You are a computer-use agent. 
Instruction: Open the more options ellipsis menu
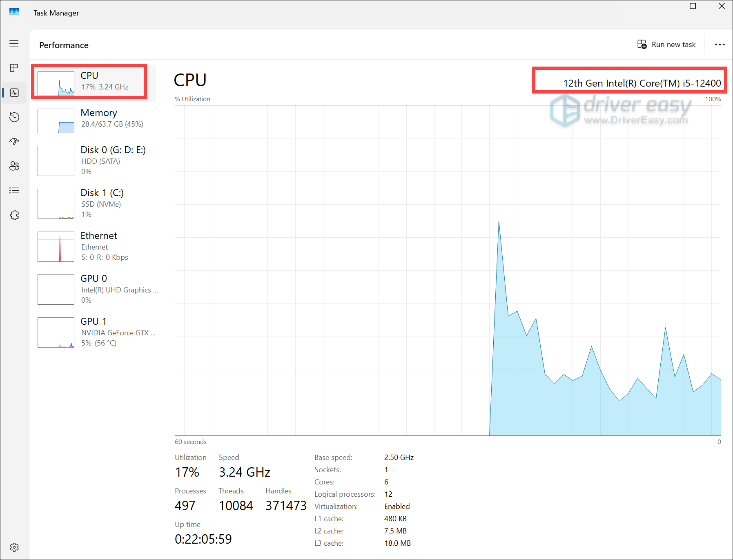click(719, 44)
